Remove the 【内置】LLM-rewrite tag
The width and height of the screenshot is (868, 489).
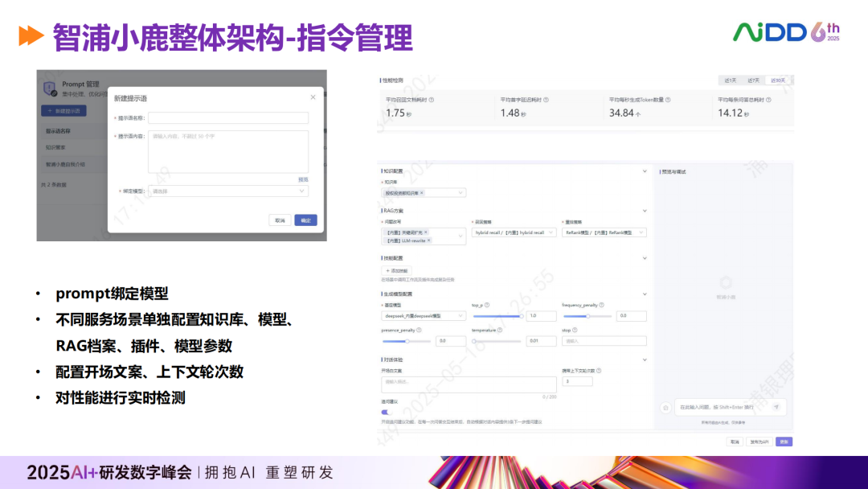pyautogui.click(x=428, y=240)
